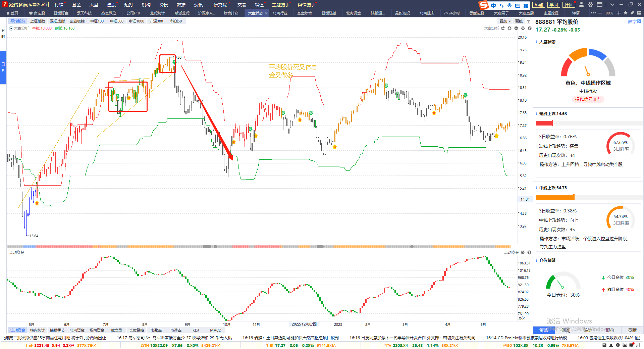
Task: Select the 科创50 index tab
Action: pyautogui.click(x=176, y=21)
